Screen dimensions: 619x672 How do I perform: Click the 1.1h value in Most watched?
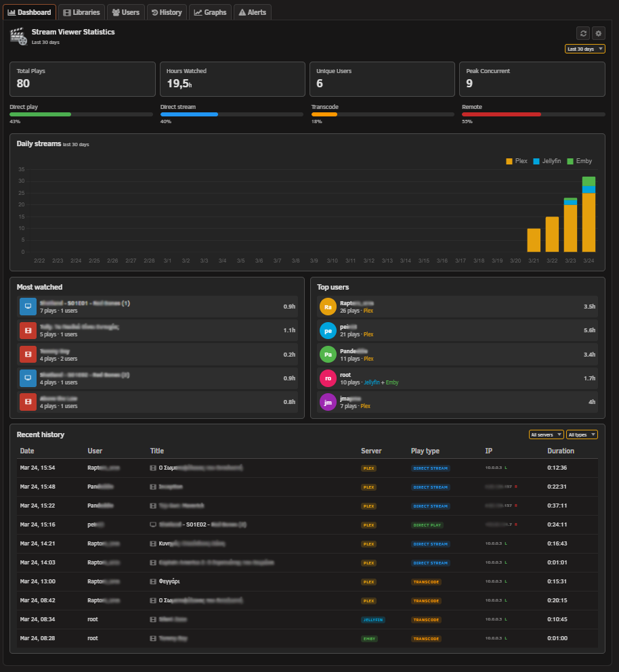coord(289,330)
